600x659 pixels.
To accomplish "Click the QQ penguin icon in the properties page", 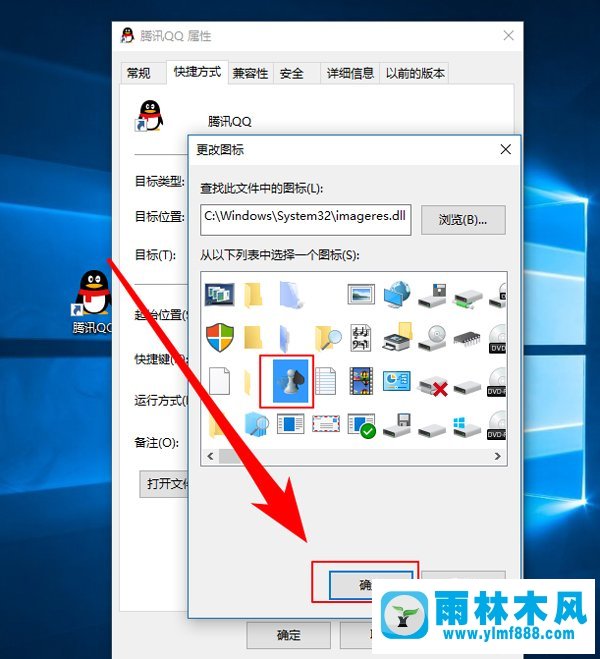I will [x=149, y=116].
